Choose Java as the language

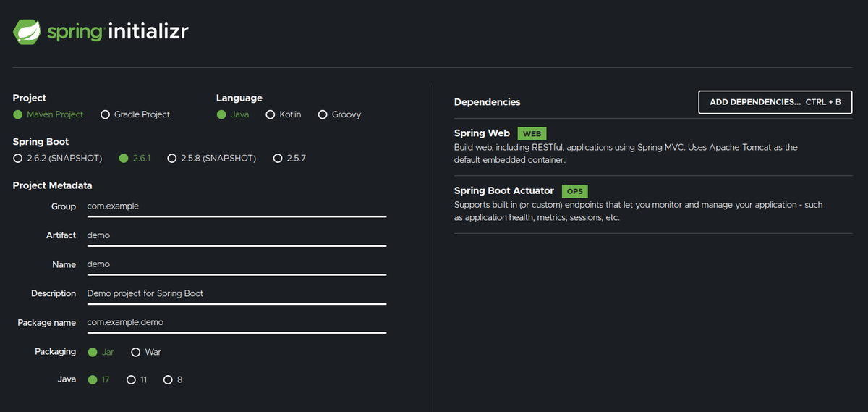(233, 114)
